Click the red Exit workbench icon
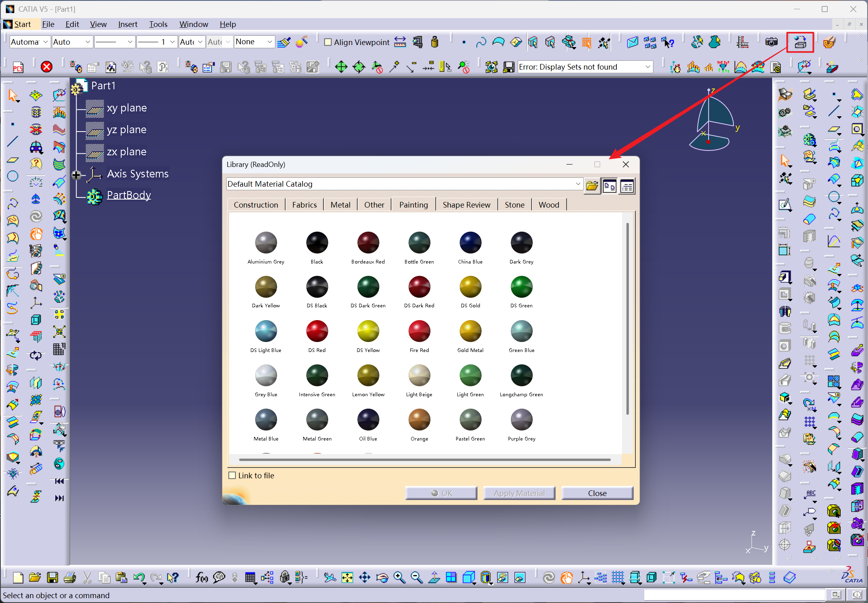The width and height of the screenshot is (868, 603). pyautogui.click(x=47, y=67)
